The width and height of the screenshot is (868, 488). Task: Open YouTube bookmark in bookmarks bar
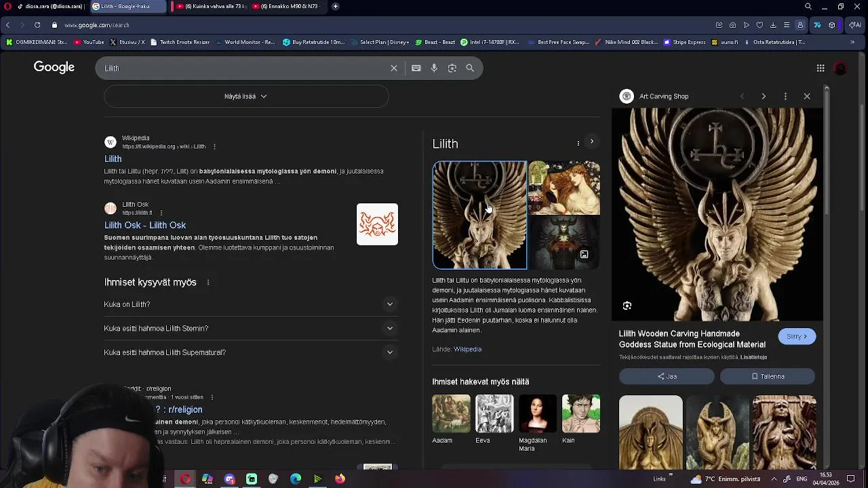(x=89, y=42)
